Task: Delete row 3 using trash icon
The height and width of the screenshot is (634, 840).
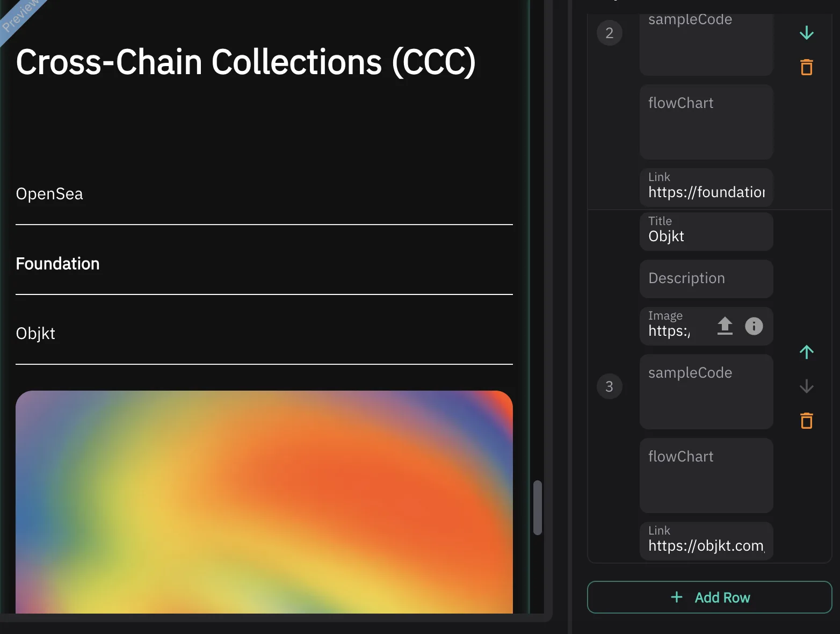Action: point(806,421)
